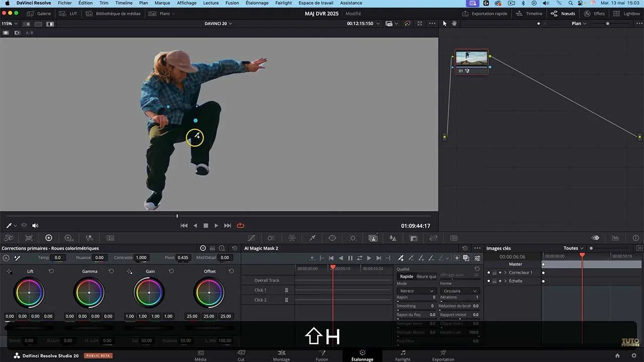Expand the Échelle keyframe row

tap(505, 281)
